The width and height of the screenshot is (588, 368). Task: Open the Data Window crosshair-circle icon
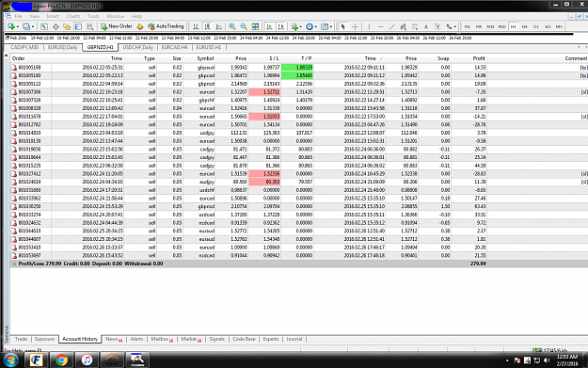click(56, 26)
